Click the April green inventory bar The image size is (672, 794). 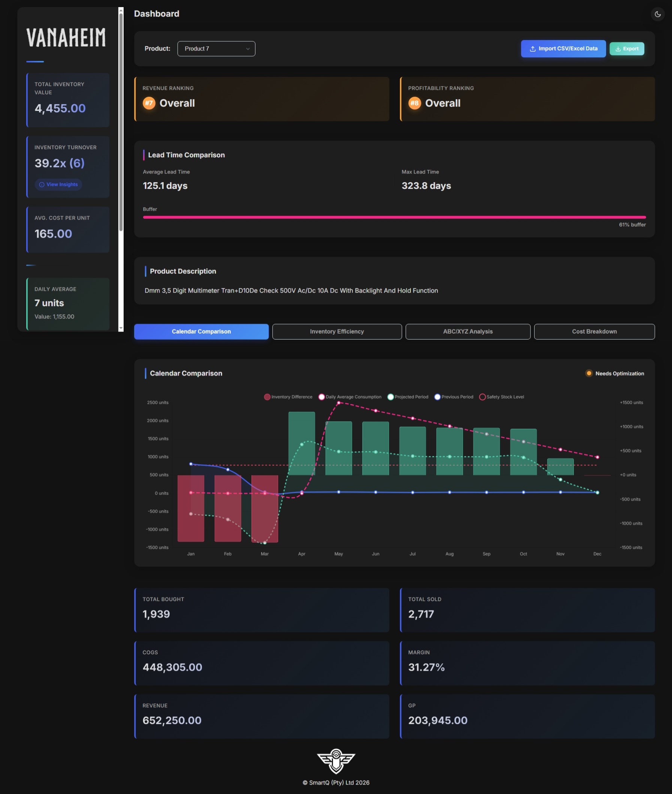click(302, 444)
